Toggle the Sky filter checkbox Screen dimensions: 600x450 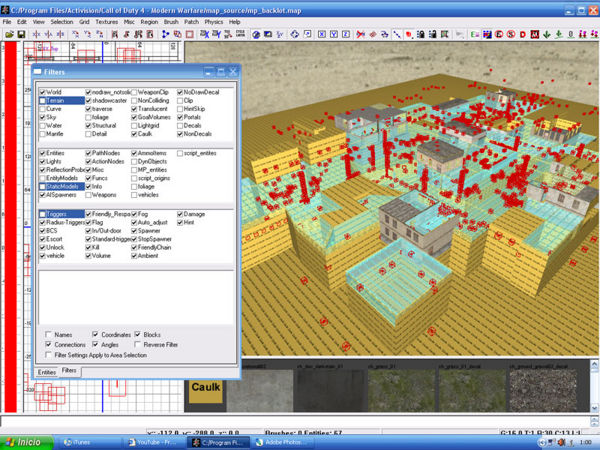(x=42, y=117)
